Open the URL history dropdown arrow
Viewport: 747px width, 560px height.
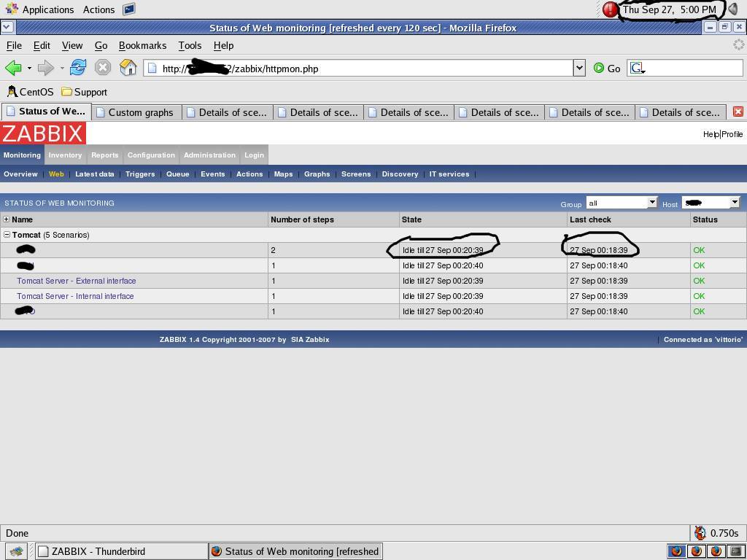(578, 69)
